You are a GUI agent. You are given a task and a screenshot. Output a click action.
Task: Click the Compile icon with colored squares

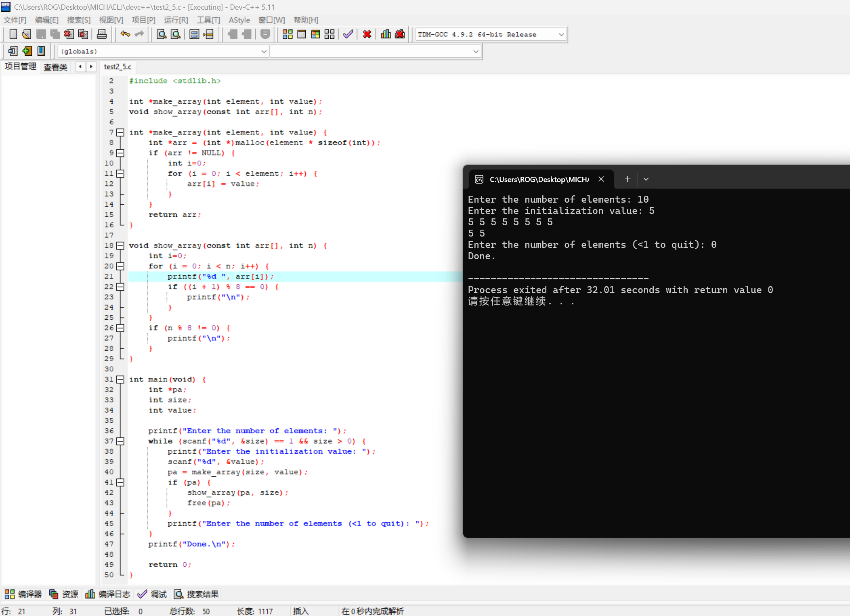tap(288, 34)
